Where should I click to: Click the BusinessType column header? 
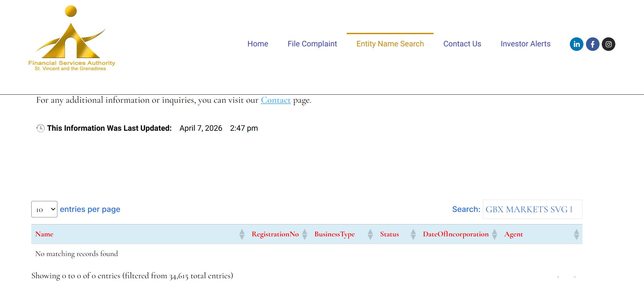tap(343, 234)
